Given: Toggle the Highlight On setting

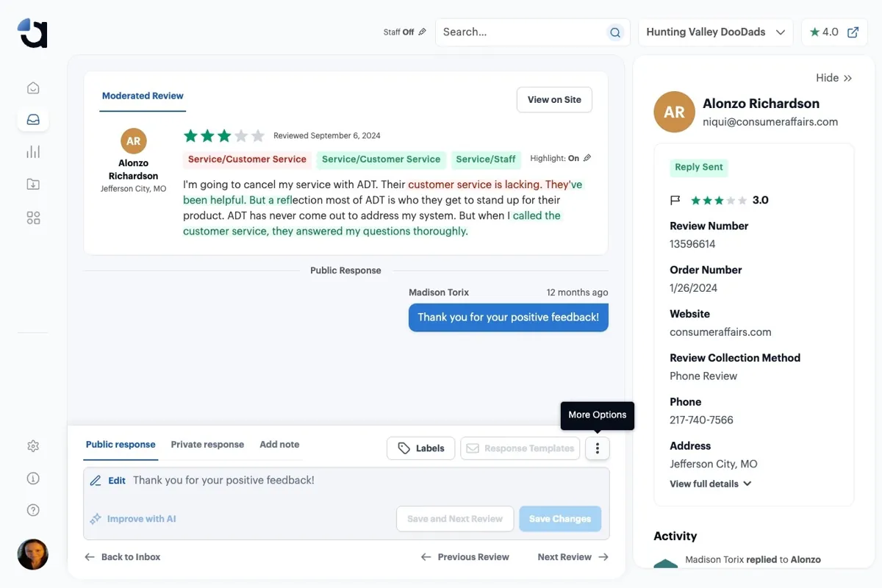Looking at the screenshot, I should point(560,158).
